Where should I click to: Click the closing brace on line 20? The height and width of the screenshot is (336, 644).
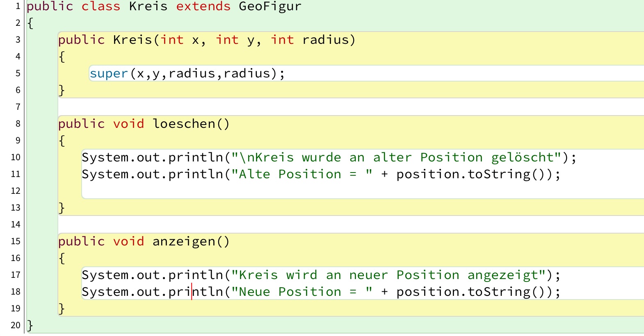pos(30,325)
